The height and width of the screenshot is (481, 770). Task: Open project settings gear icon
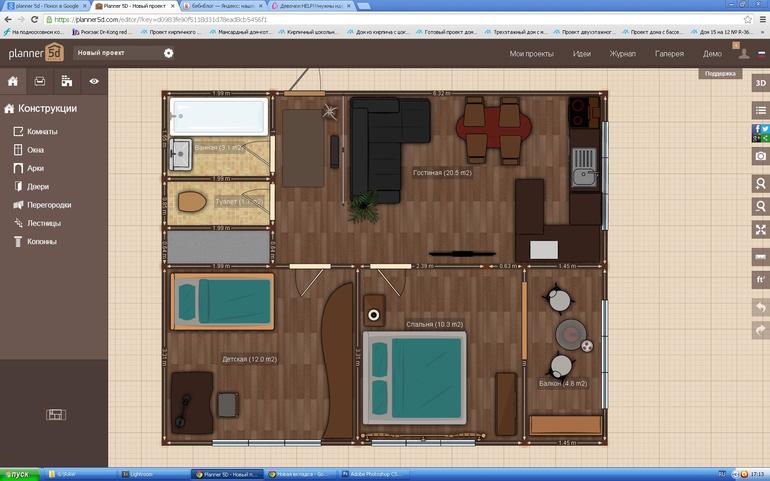point(168,53)
